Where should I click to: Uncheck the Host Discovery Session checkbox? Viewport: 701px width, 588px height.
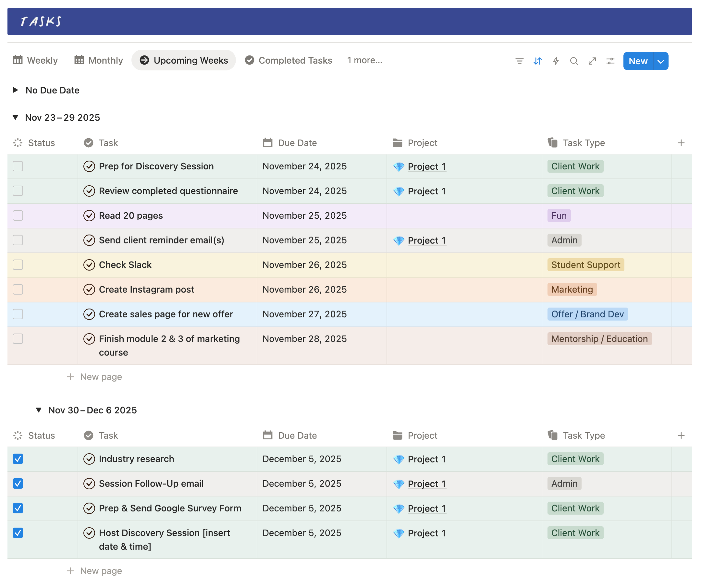click(x=18, y=533)
